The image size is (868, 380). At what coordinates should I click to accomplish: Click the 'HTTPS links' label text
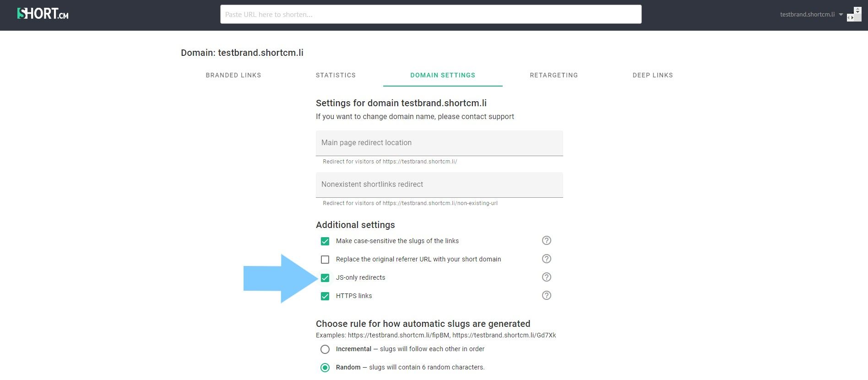coord(354,296)
